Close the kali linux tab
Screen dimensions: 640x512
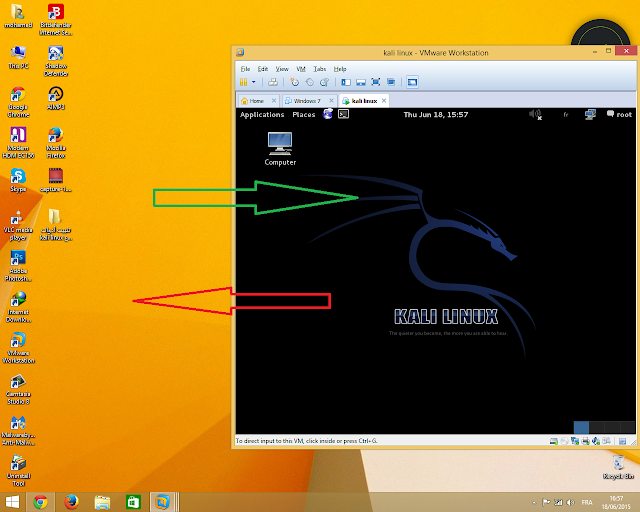[x=384, y=100]
